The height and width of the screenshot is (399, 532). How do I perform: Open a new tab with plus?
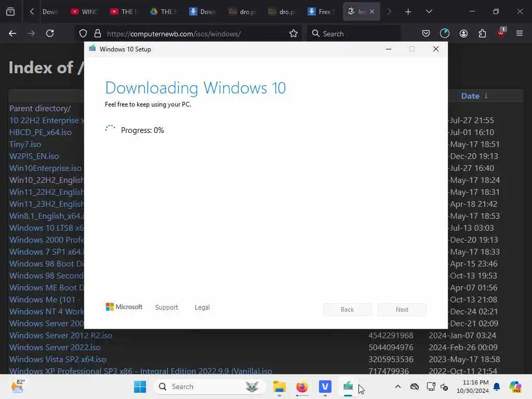(408, 12)
